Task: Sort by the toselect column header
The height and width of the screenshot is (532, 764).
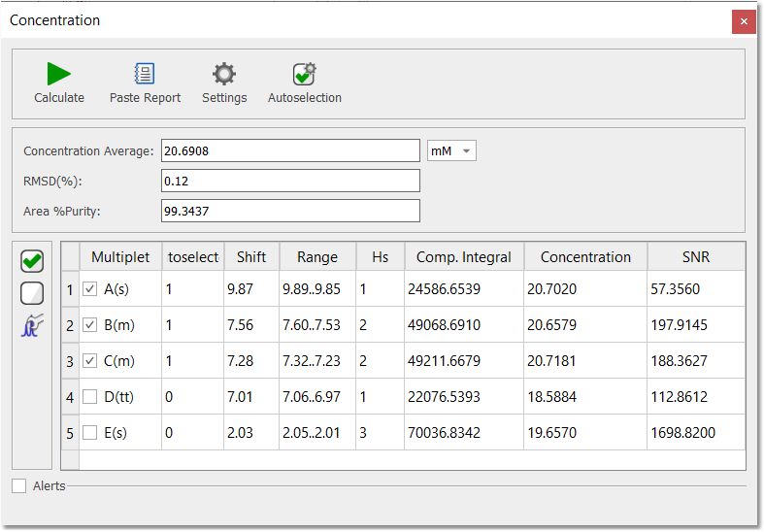Action: (193, 256)
